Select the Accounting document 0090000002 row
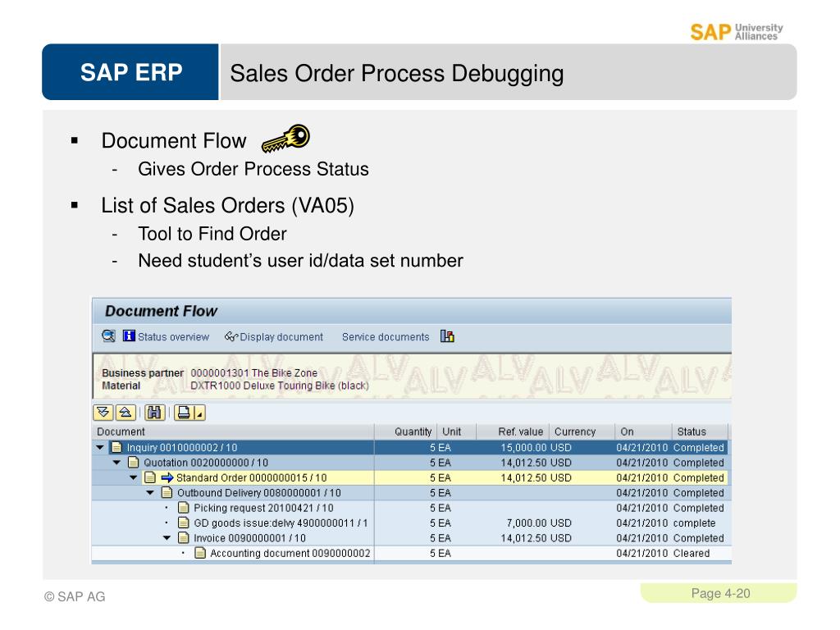840x630 pixels. (410, 553)
